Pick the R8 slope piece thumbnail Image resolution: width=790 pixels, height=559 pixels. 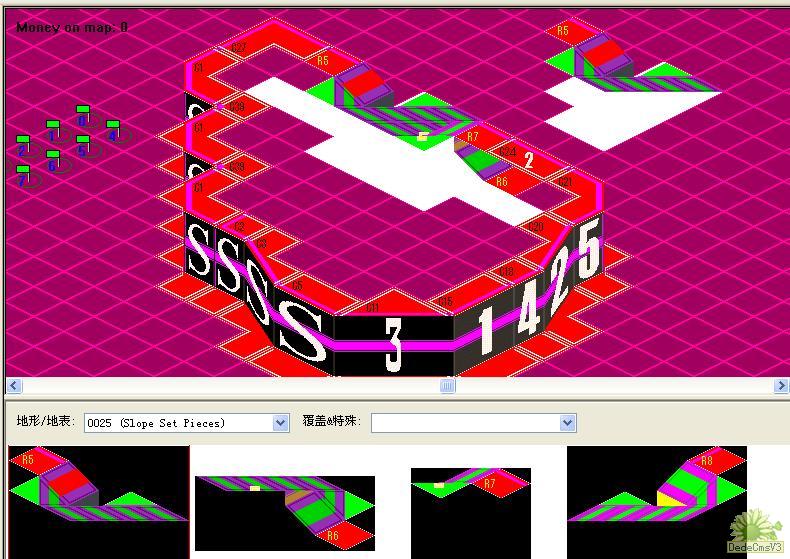[x=656, y=502]
